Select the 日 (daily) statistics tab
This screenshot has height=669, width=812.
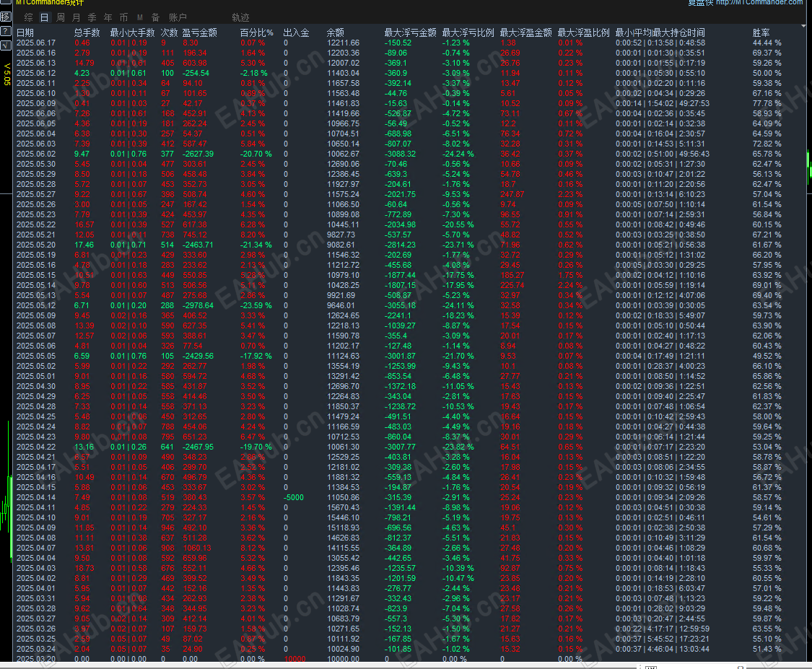click(x=45, y=17)
